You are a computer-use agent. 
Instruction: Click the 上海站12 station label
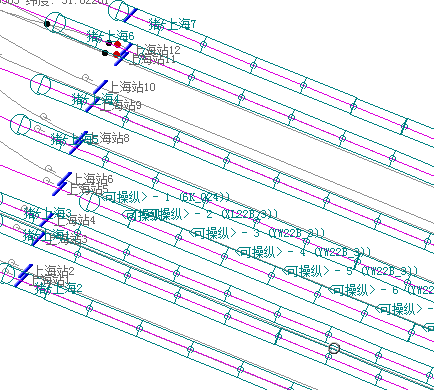158,50
